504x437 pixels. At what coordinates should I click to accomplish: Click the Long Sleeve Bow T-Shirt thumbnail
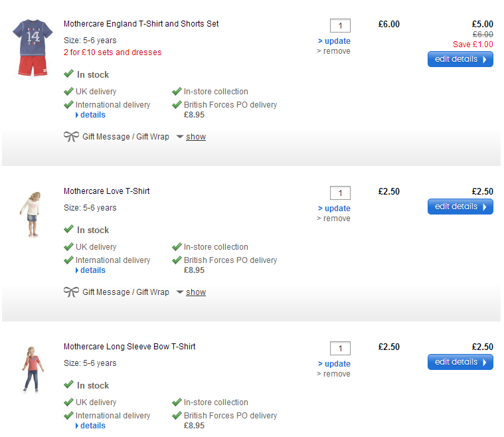(x=31, y=369)
